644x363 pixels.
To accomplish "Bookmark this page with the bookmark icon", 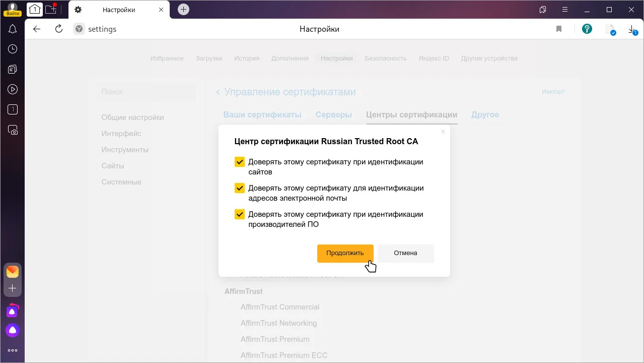I will click(x=559, y=29).
